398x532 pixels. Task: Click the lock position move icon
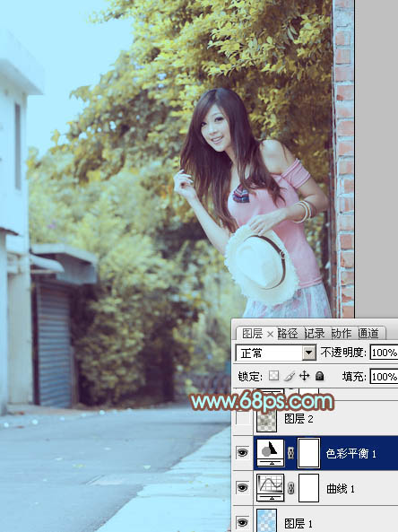pyautogui.click(x=305, y=376)
